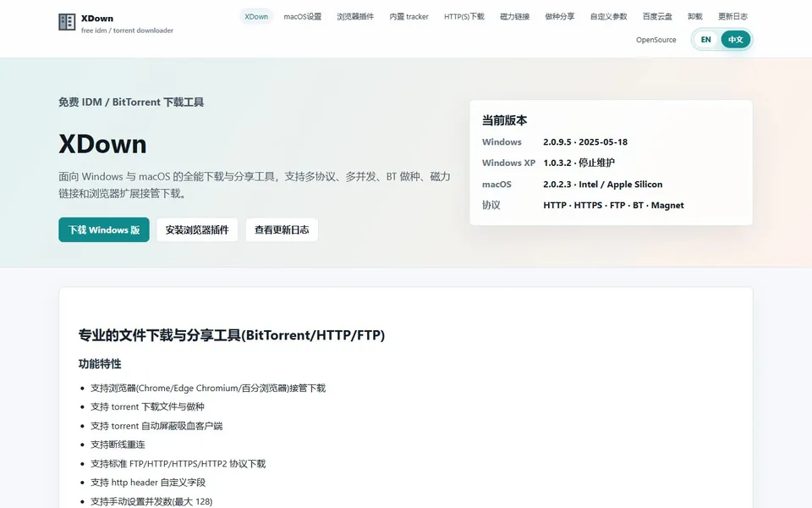The width and height of the screenshot is (812, 508).
Task: Click the 协议 row label
Action: [491, 205]
